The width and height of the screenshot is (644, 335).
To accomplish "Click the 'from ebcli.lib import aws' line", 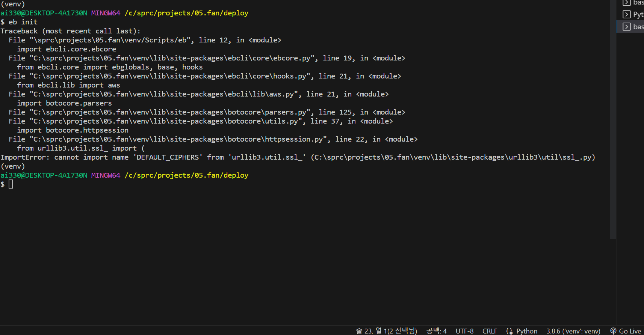I will [x=68, y=85].
